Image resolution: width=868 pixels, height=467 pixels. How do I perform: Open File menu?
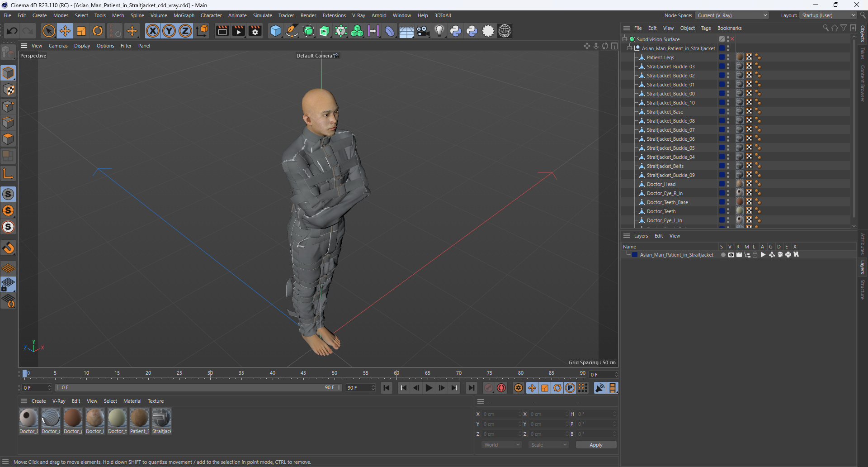(x=7, y=15)
